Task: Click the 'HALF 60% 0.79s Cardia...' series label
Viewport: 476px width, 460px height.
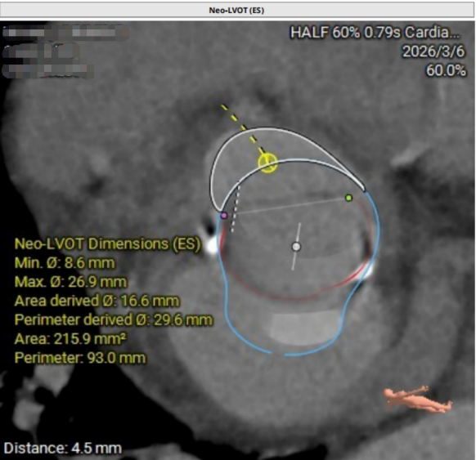Action: click(x=375, y=32)
